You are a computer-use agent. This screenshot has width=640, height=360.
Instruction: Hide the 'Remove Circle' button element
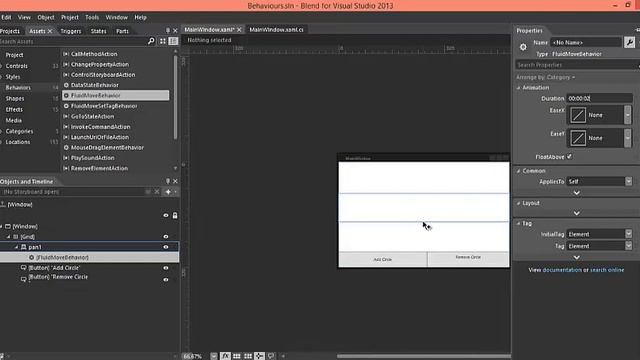[166, 280]
